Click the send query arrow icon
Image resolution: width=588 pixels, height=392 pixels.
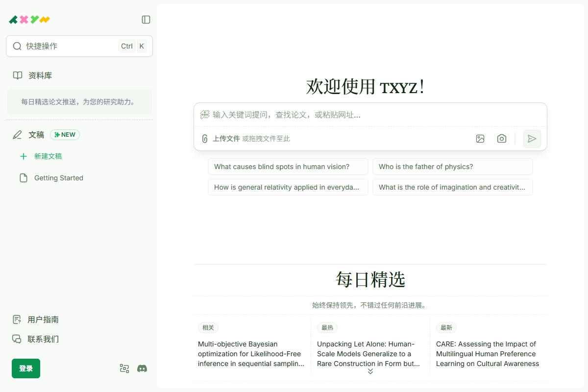pos(532,139)
